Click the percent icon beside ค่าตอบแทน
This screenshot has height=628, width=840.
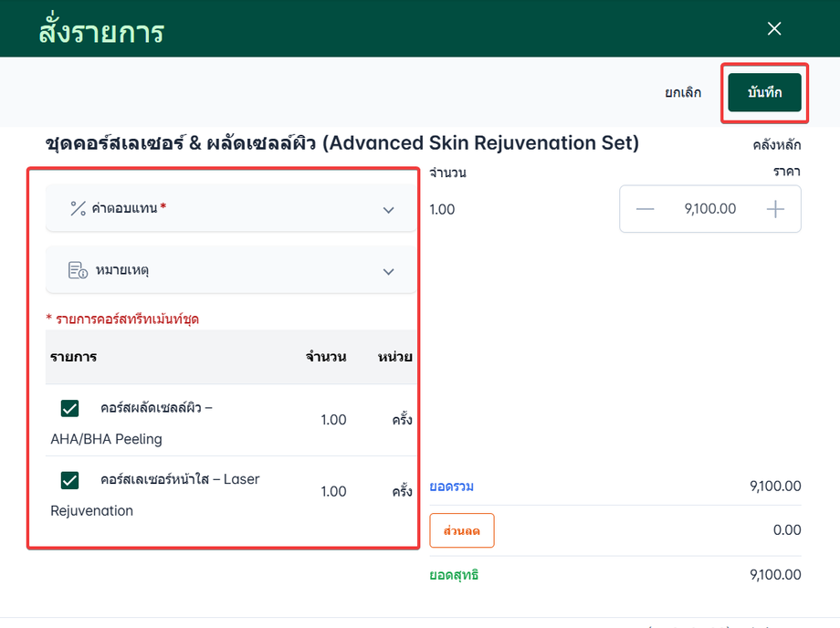[79, 208]
